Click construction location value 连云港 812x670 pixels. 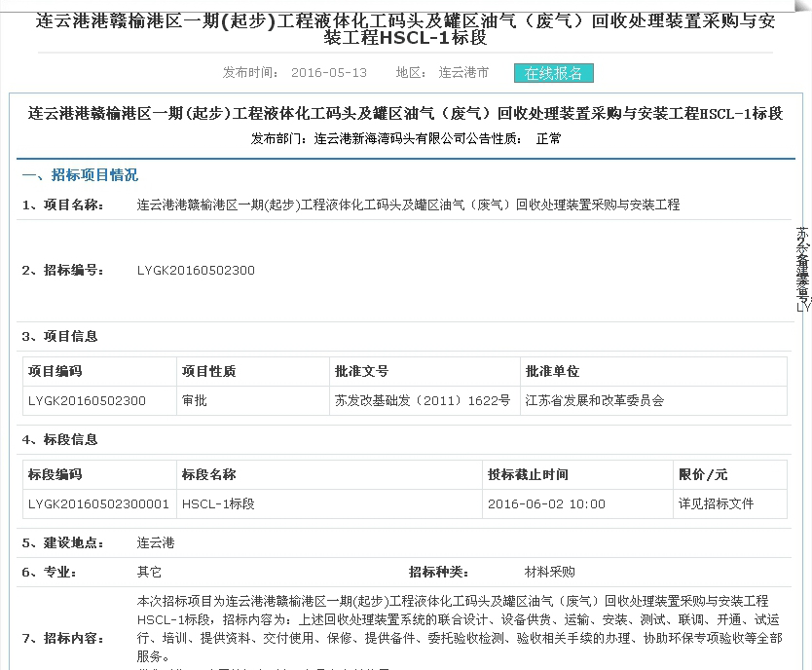point(156,543)
